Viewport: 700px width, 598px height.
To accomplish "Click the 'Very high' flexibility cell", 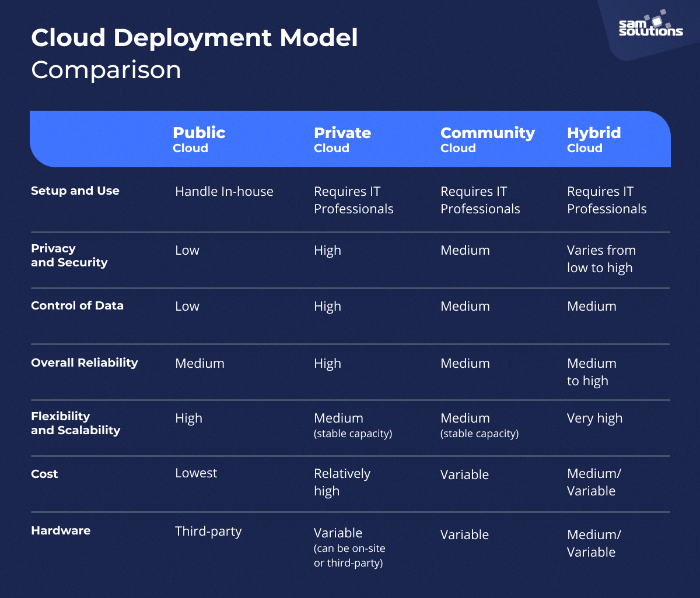I will pos(594,418).
